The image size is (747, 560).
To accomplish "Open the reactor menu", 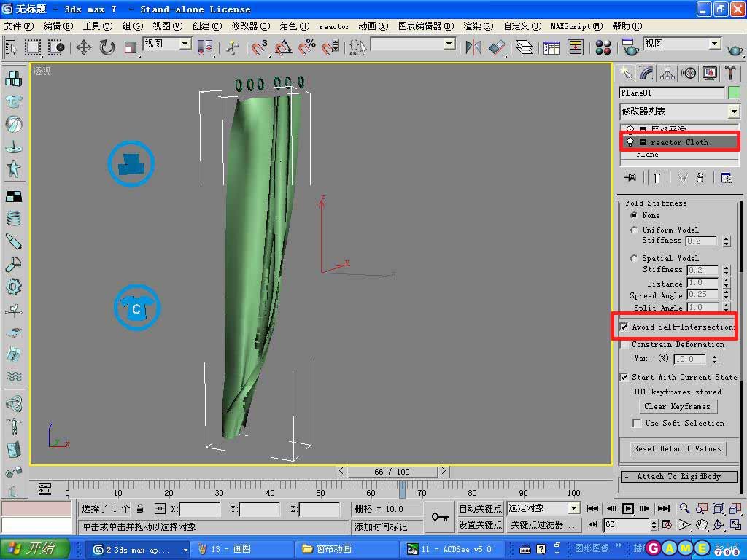I will click(x=334, y=27).
